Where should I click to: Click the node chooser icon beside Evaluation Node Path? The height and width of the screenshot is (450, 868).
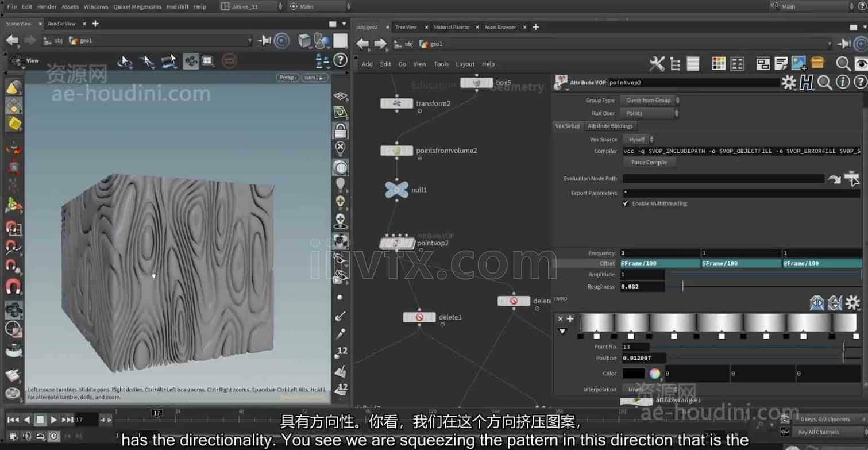[x=852, y=179]
